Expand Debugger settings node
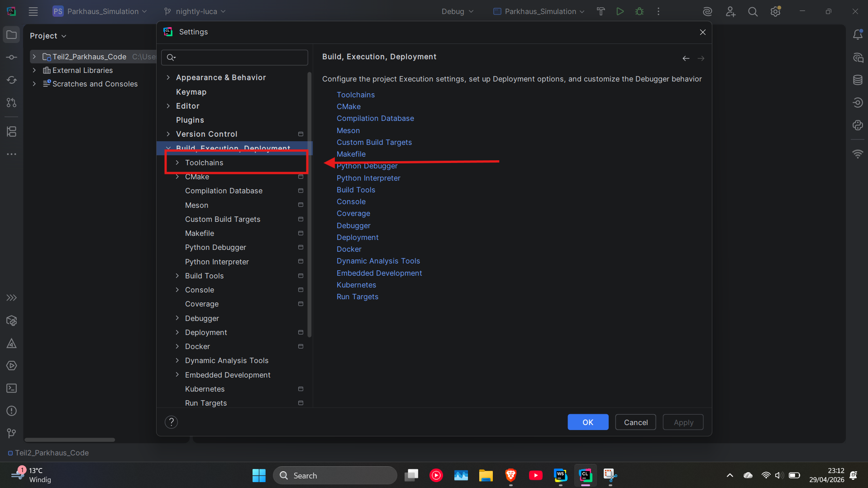The height and width of the screenshot is (488, 868). (177, 318)
